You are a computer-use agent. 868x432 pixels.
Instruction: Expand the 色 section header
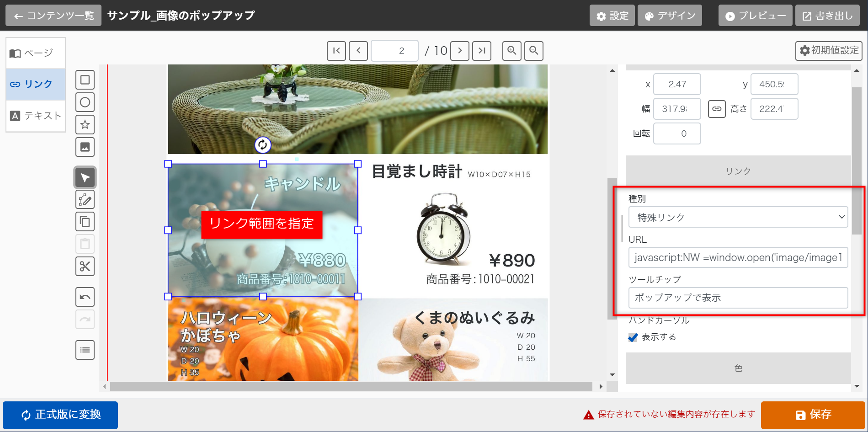(x=738, y=368)
